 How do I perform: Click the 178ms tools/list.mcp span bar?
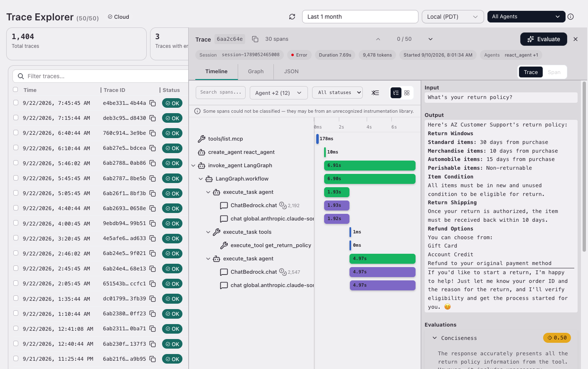pyautogui.click(x=317, y=139)
